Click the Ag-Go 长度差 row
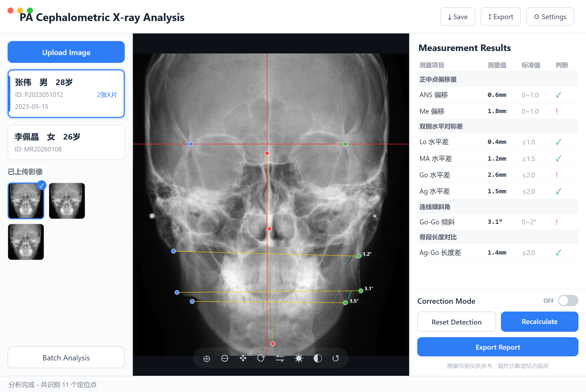The width and height of the screenshot is (586, 392). point(498,252)
